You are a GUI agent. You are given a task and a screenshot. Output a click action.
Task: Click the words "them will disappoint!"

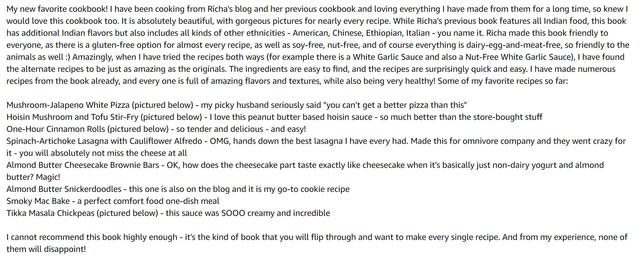(46, 249)
